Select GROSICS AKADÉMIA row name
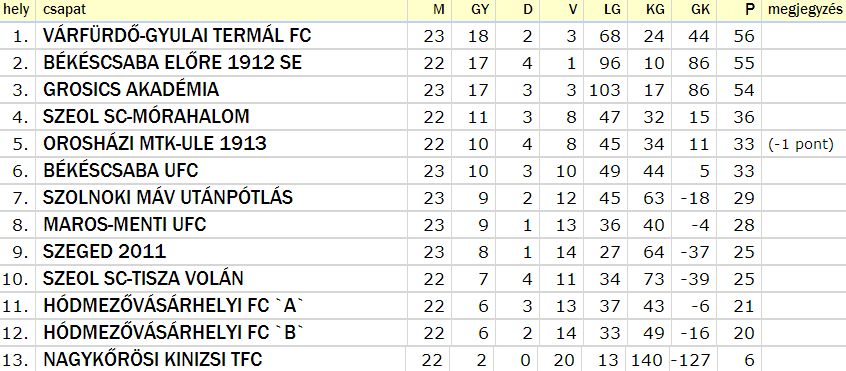Image resolution: width=846 pixels, height=371 pixels. 131,90
